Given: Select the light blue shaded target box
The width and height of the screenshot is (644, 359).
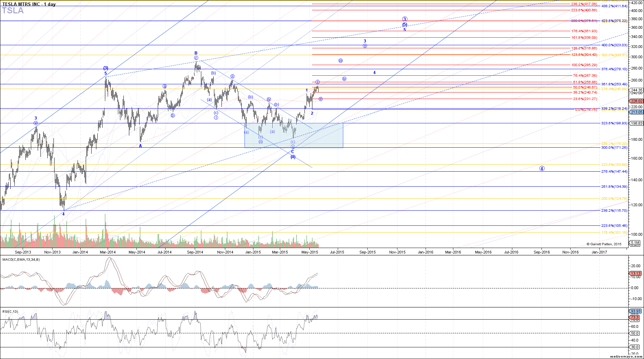Looking at the screenshot, I should click(x=294, y=135).
